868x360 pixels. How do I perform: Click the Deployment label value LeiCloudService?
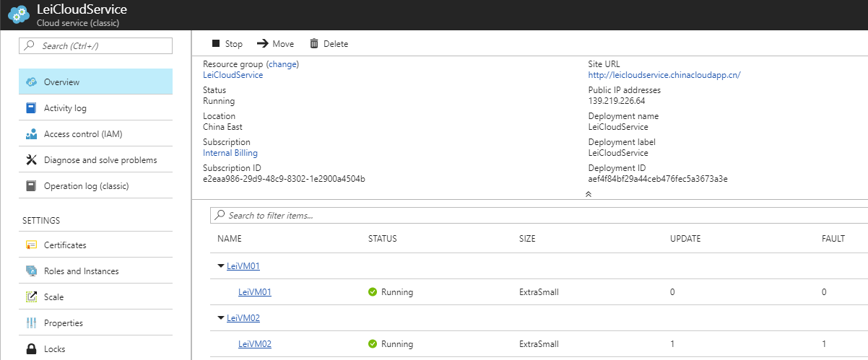(x=618, y=153)
